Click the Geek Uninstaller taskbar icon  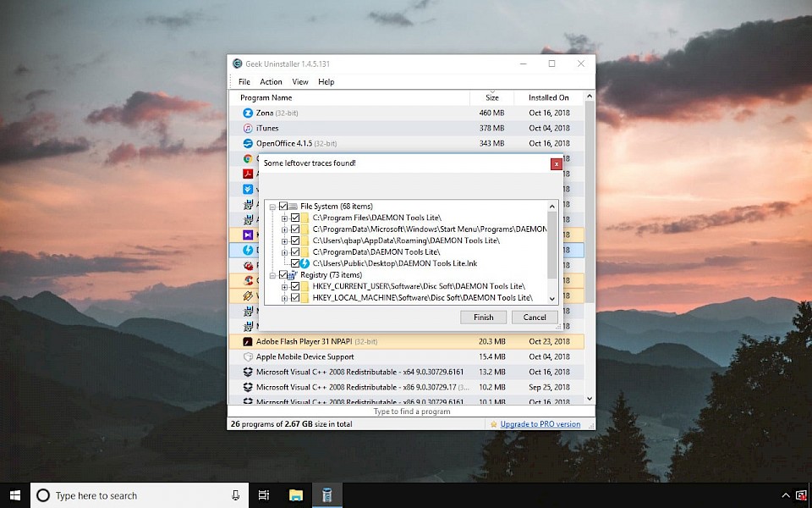(x=326, y=495)
